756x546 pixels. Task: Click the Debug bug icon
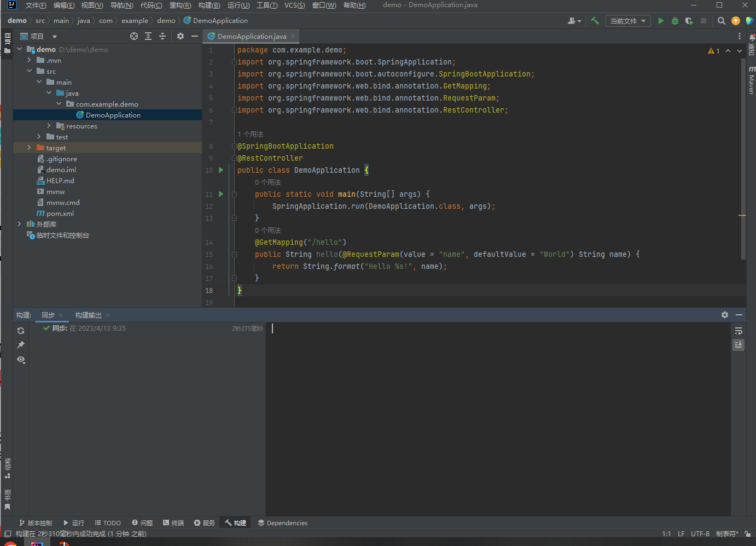(x=675, y=21)
